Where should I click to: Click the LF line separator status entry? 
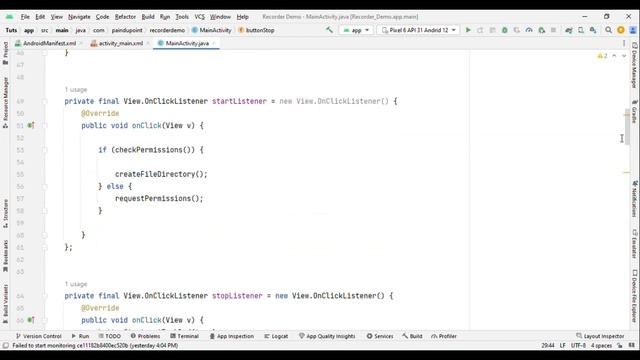(562, 346)
